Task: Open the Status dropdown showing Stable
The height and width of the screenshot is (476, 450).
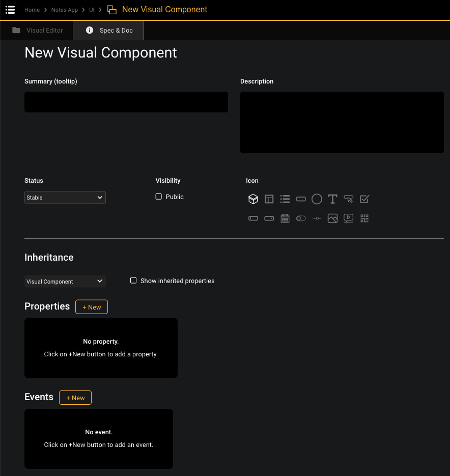Action: tap(65, 197)
